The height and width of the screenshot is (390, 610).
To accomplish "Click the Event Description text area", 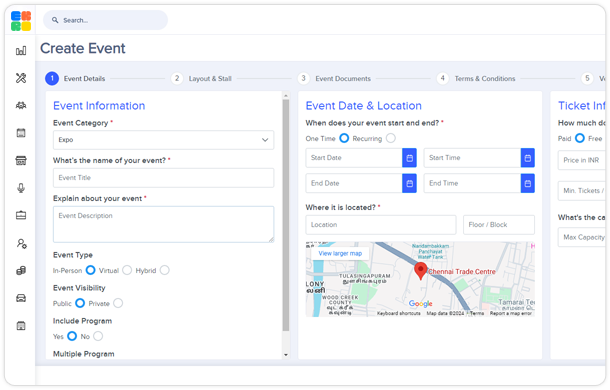I will click(x=163, y=225).
